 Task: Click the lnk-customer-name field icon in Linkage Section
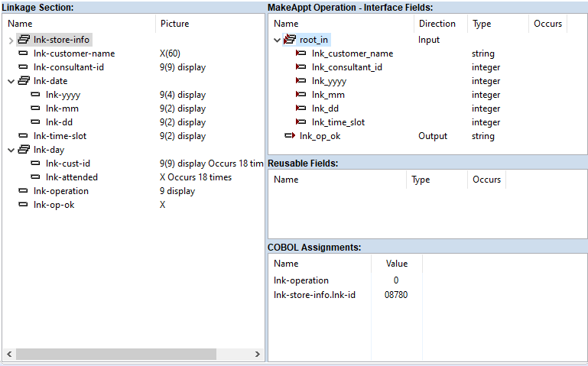24,53
